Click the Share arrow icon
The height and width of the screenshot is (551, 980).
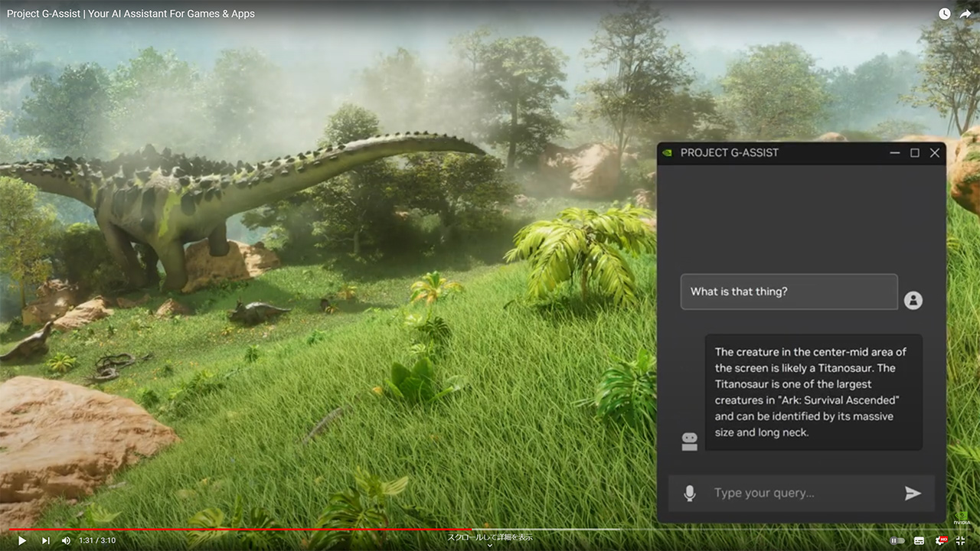(965, 14)
